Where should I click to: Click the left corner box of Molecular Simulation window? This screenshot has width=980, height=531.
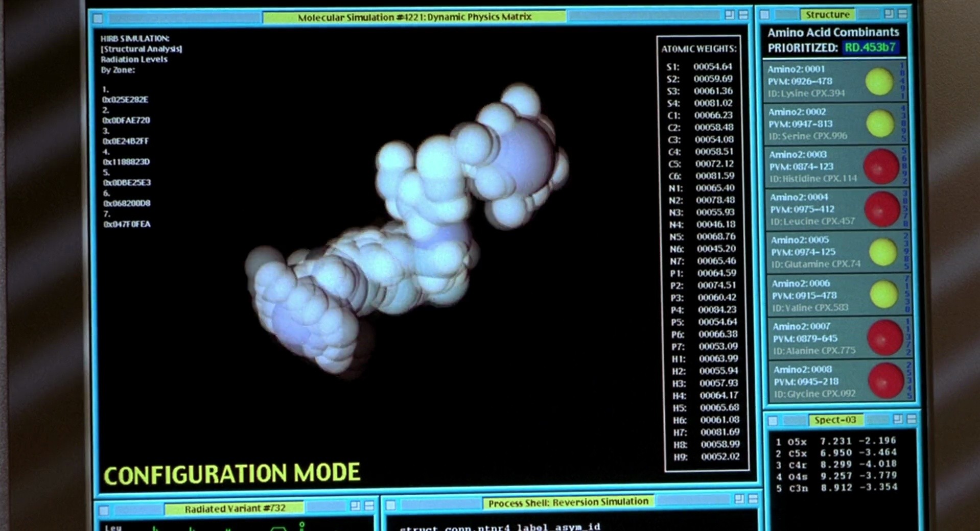(98, 19)
